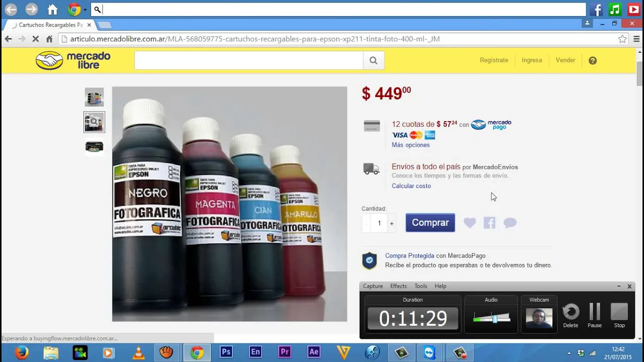Select second product thumbnail with magnifier
The image size is (644, 362).
[94, 122]
